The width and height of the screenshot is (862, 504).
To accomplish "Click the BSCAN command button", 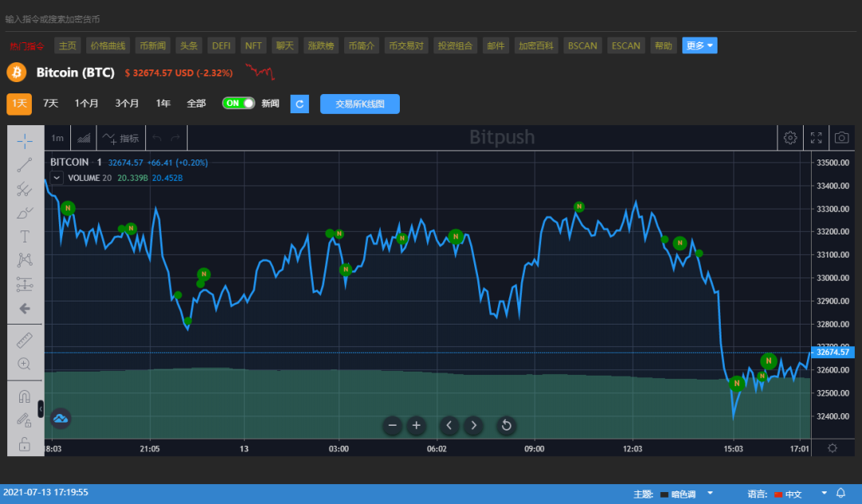I will (583, 45).
